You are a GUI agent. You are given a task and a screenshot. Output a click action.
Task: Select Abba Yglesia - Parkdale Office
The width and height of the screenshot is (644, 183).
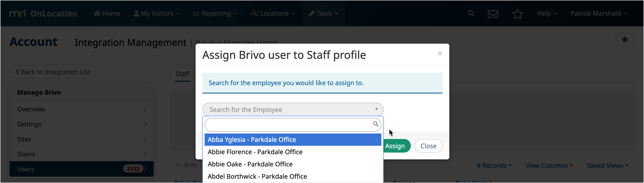pos(293,140)
